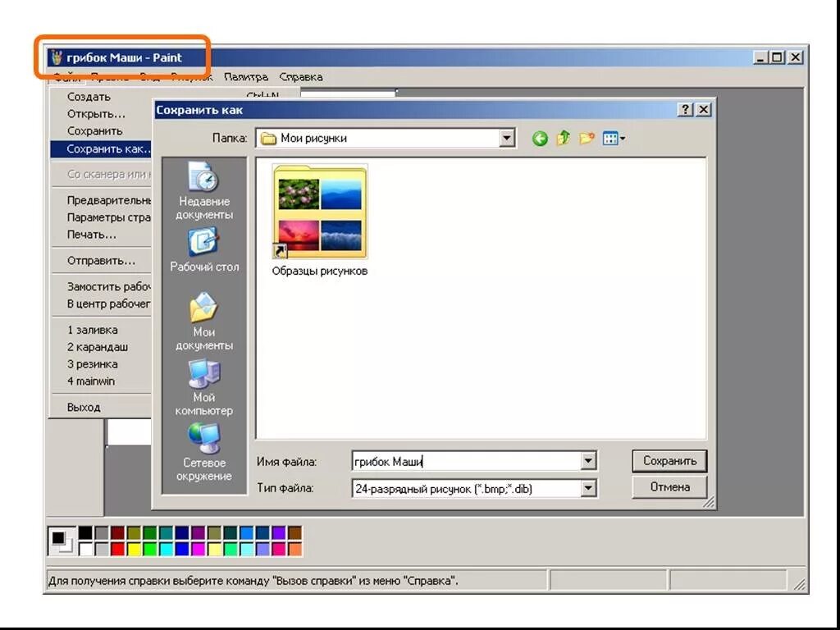The image size is (840, 630).
Task: Pick the violet purple palette swatch
Action: coord(279,532)
